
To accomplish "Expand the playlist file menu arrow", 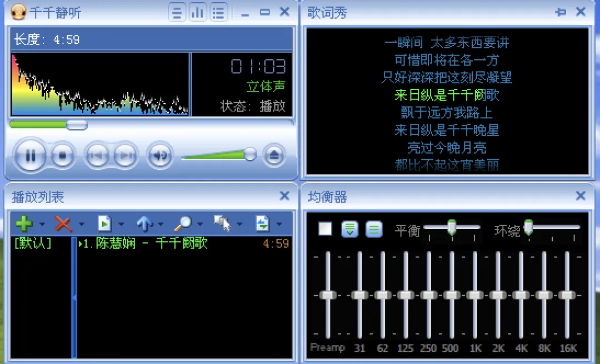I will (x=121, y=224).
